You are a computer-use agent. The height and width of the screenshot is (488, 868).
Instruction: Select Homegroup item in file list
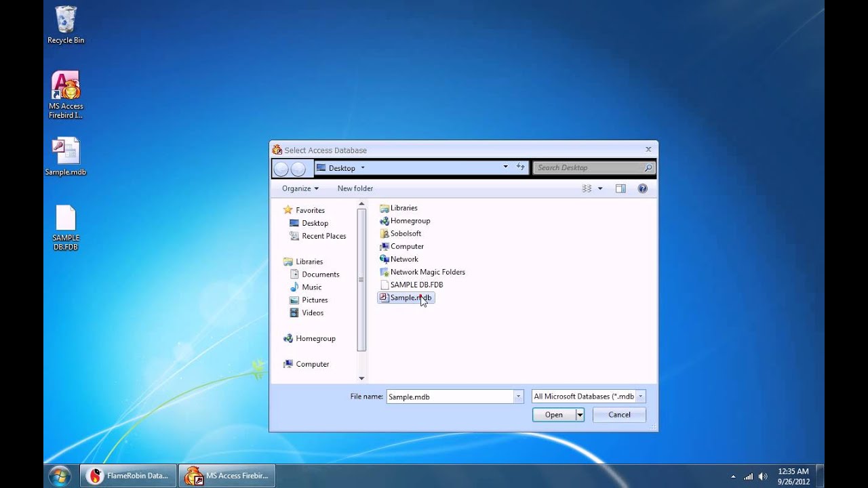405,221
